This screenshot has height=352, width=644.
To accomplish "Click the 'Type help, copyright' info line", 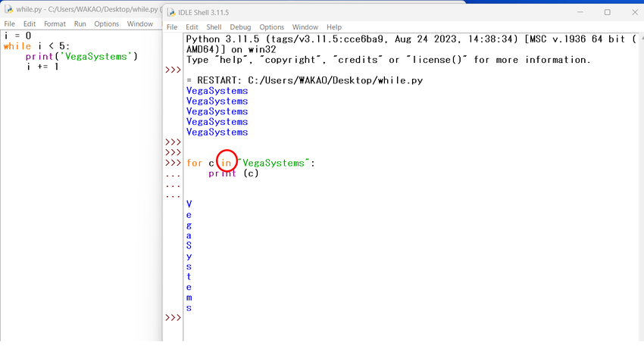I will (388, 60).
